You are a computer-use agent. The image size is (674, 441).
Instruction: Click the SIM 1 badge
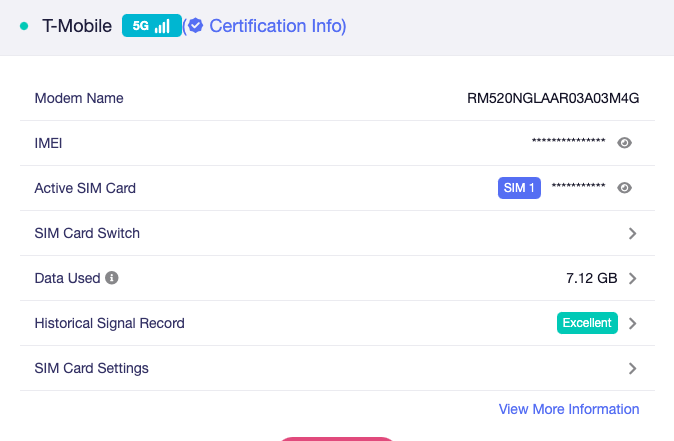tap(519, 188)
